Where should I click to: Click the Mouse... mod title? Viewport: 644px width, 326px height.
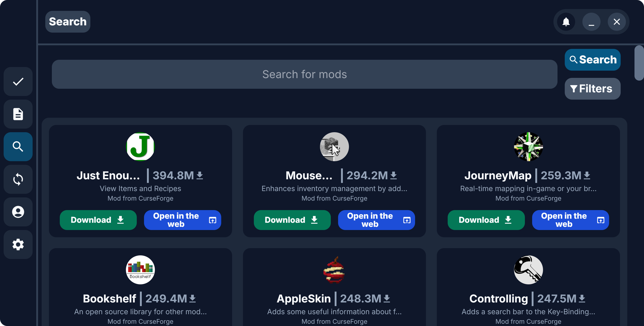309,175
